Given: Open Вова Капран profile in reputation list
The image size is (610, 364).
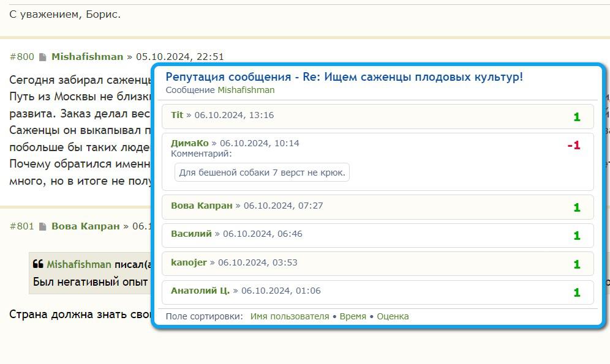Looking at the screenshot, I should pyautogui.click(x=201, y=206).
